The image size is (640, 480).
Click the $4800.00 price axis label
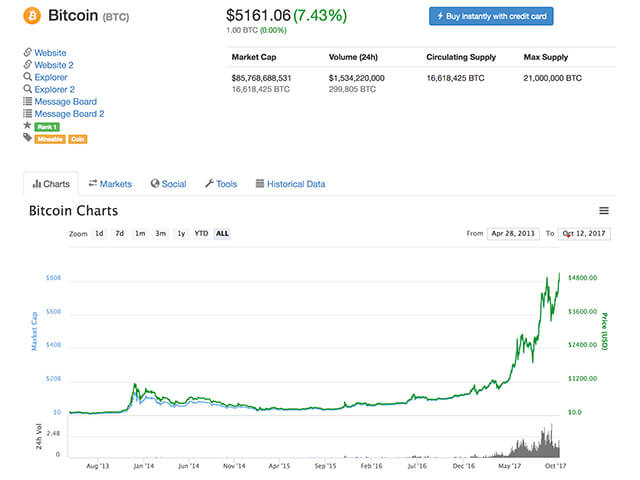point(582,278)
